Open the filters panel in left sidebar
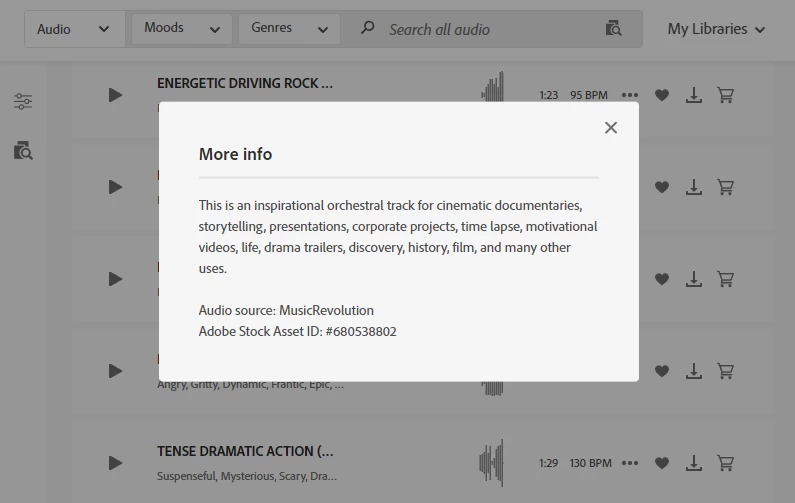Screen dimensions: 795x503 (23, 101)
